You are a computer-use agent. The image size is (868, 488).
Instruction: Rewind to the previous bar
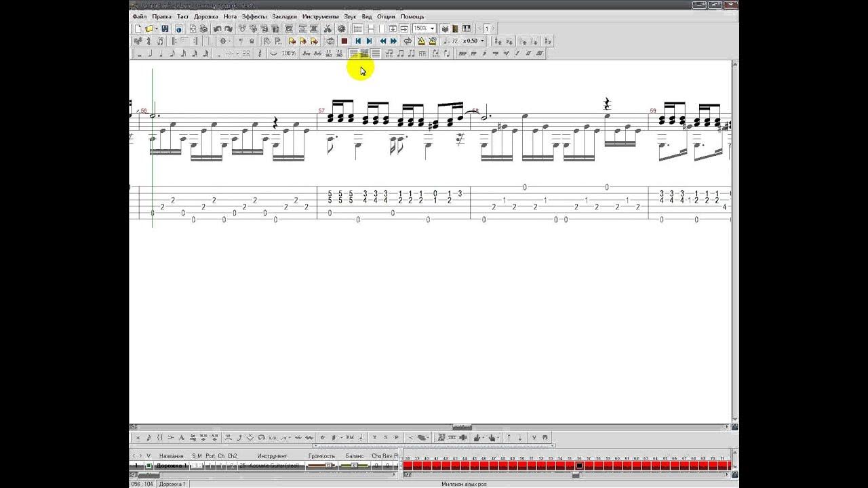382,41
